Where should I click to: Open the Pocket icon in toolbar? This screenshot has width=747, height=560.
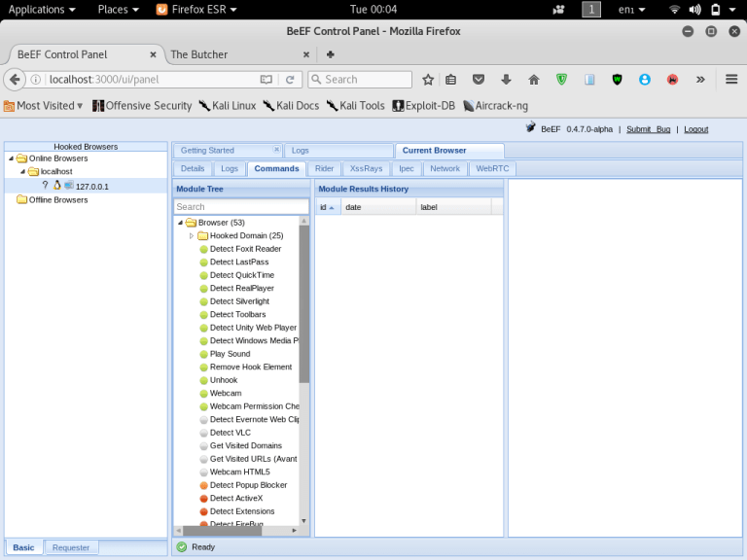pos(479,80)
